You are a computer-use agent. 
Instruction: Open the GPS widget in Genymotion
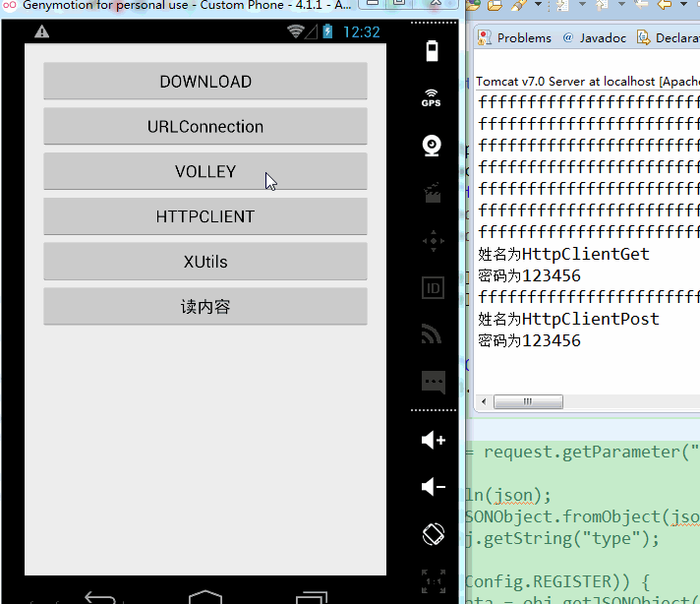[x=432, y=98]
